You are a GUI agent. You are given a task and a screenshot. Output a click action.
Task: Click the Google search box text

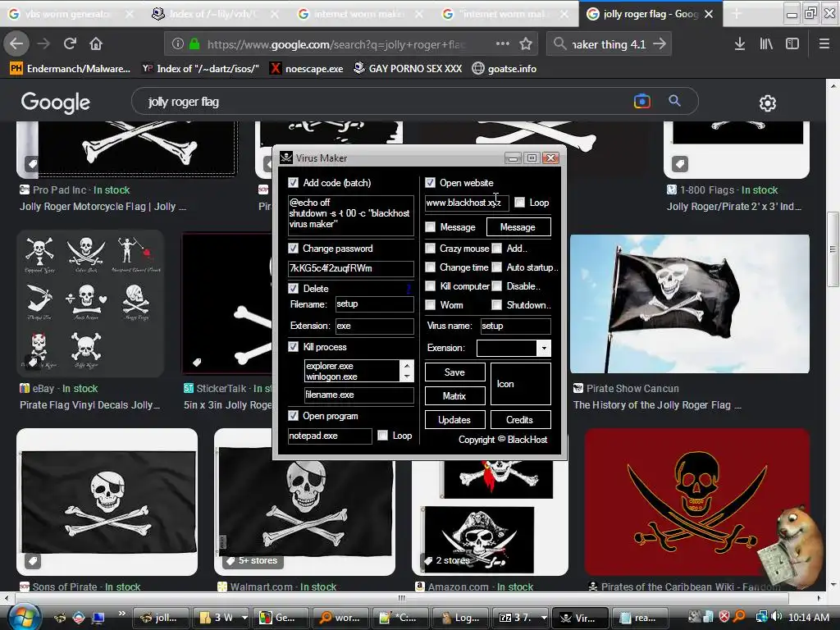183,102
